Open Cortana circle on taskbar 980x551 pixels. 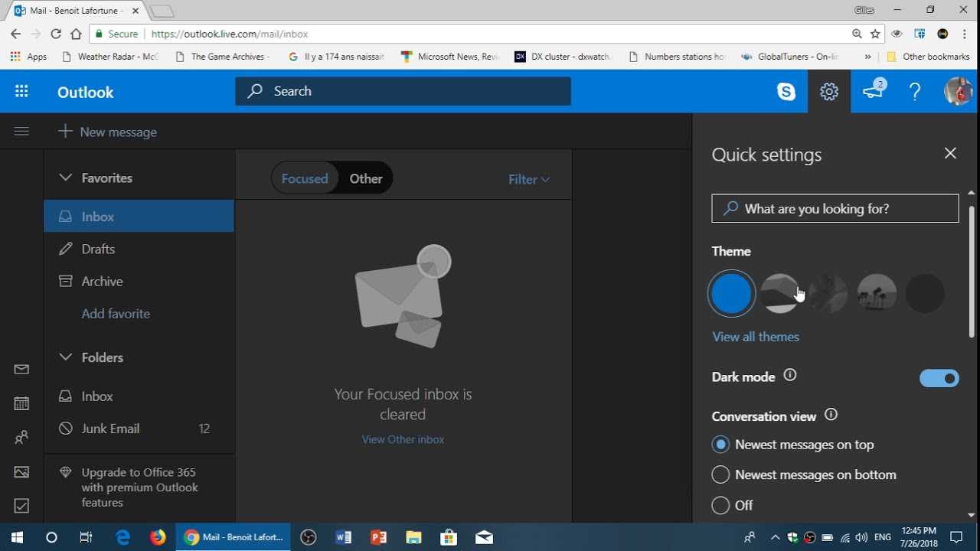(51, 537)
